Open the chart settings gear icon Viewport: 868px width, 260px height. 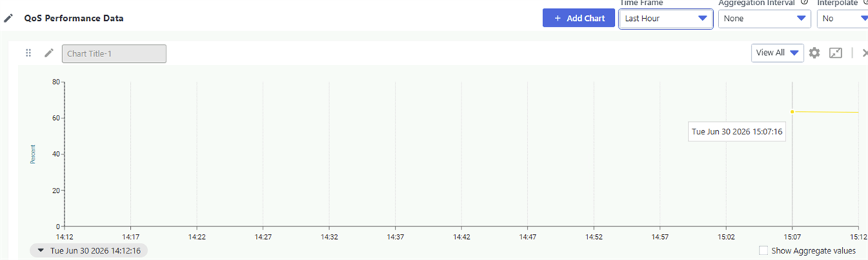(x=814, y=53)
